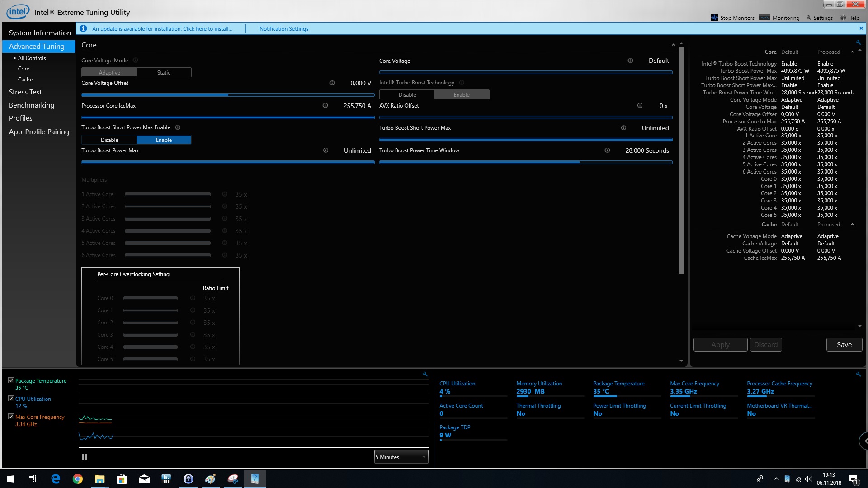The width and height of the screenshot is (868, 488).
Task: Show info for Processor Core IccMax
Action: click(325, 105)
